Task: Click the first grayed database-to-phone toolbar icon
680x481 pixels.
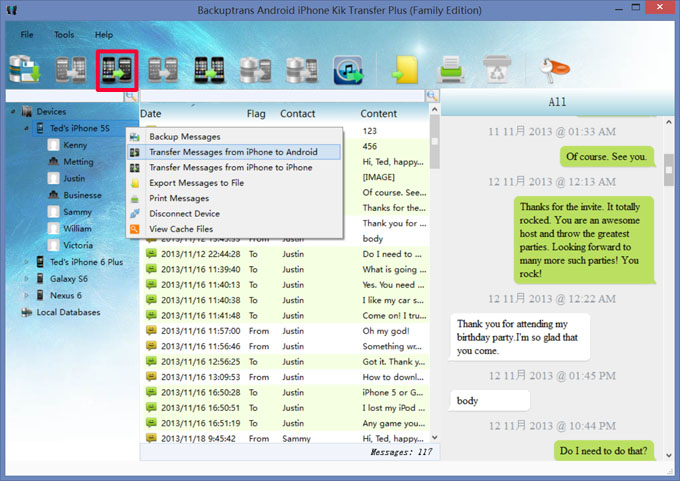Action: coord(255,70)
